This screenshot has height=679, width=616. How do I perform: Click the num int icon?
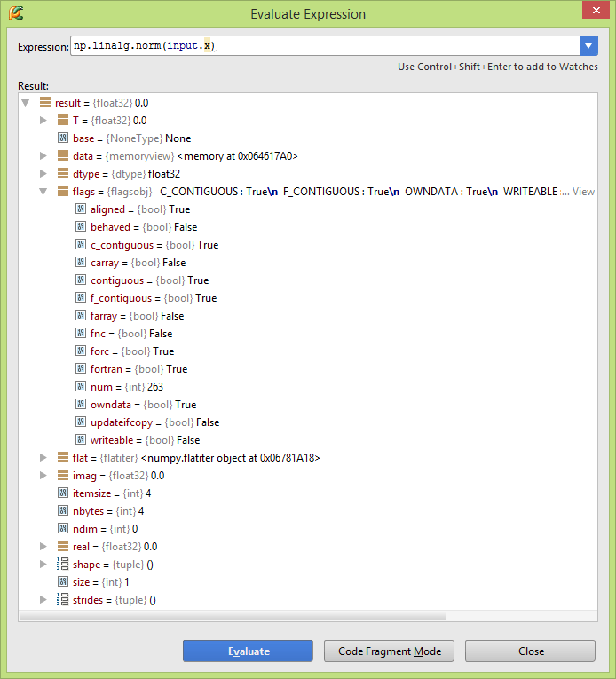coord(81,386)
